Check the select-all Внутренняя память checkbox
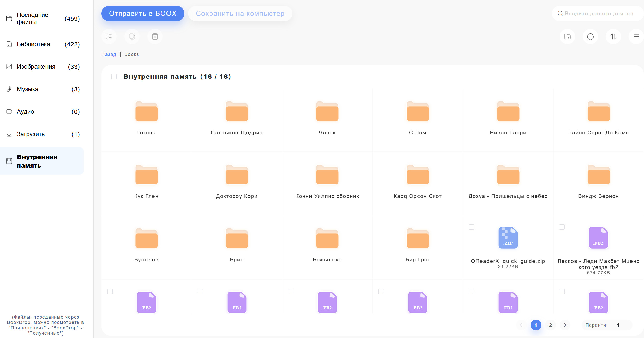This screenshot has height=338, width=644. click(114, 77)
